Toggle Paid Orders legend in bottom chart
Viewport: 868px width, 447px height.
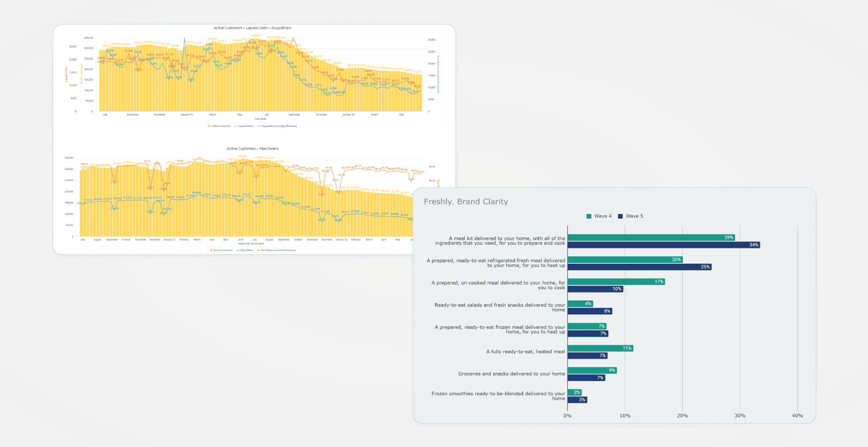tap(245, 250)
